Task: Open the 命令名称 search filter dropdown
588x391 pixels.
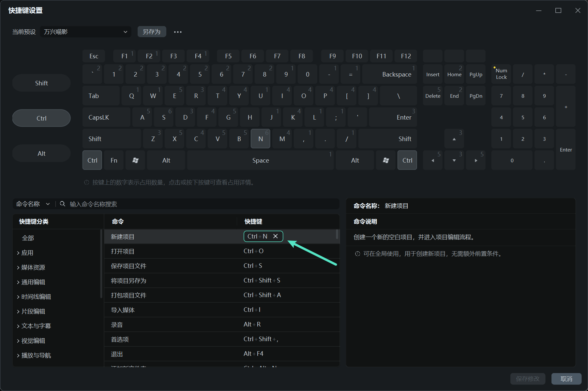Action: [33, 204]
